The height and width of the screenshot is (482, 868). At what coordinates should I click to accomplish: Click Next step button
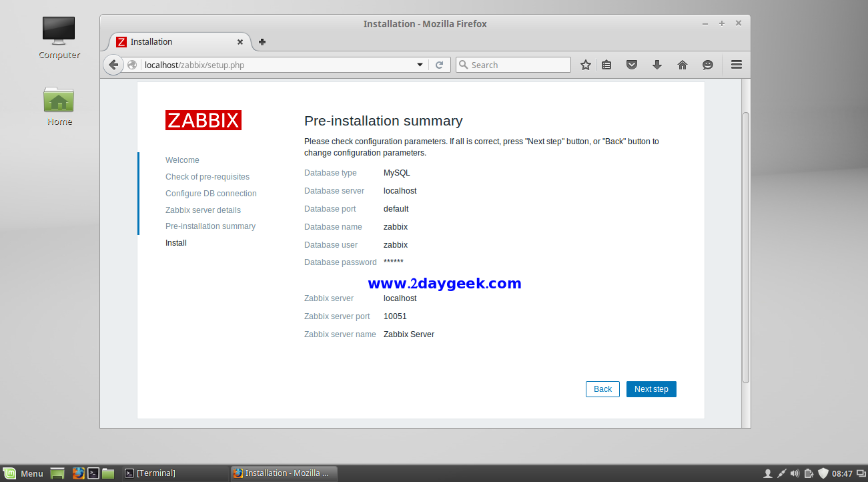[x=651, y=389]
